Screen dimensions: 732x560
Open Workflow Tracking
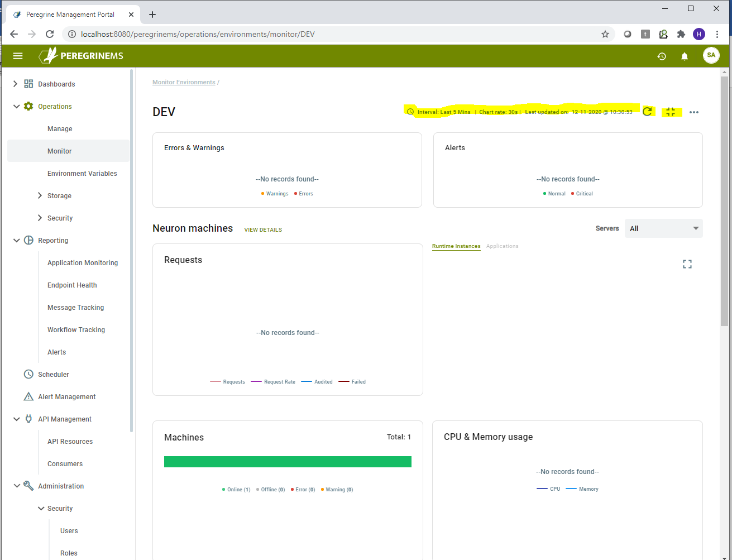pos(76,329)
